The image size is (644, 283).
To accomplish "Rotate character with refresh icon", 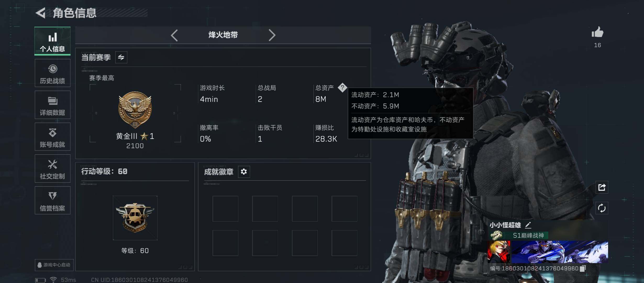I will point(602,208).
